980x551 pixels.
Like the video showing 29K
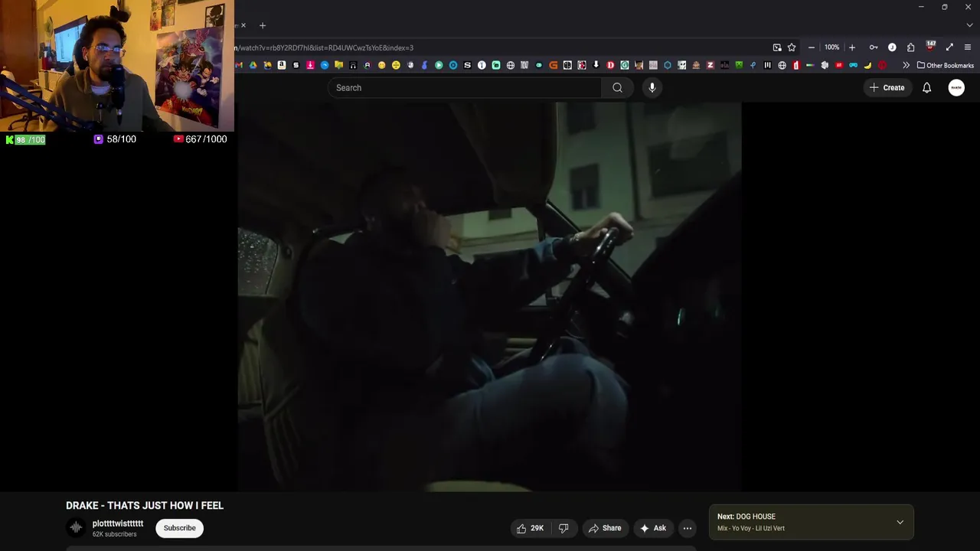pos(530,528)
